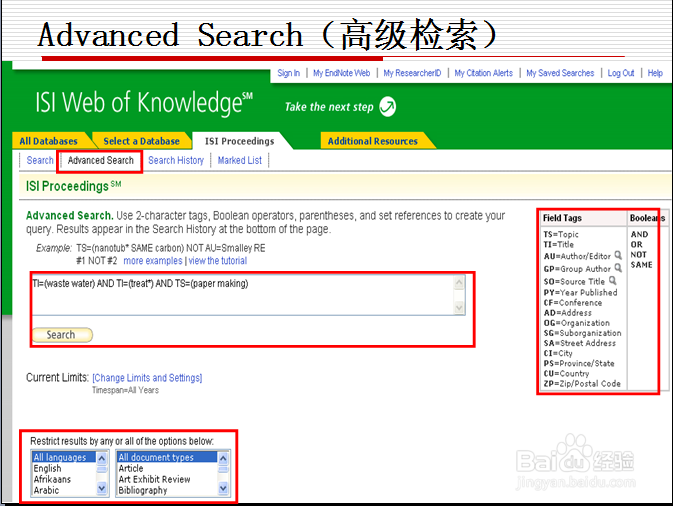Click the AND Boolean operator

(639, 234)
